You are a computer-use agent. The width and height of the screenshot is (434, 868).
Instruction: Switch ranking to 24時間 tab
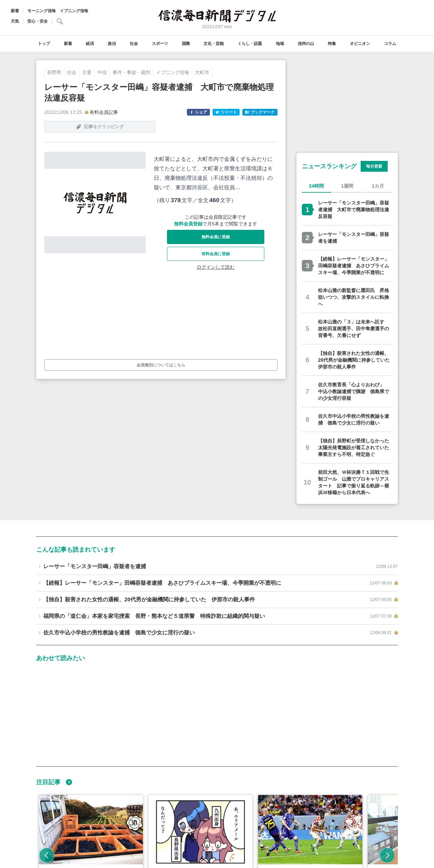click(316, 186)
